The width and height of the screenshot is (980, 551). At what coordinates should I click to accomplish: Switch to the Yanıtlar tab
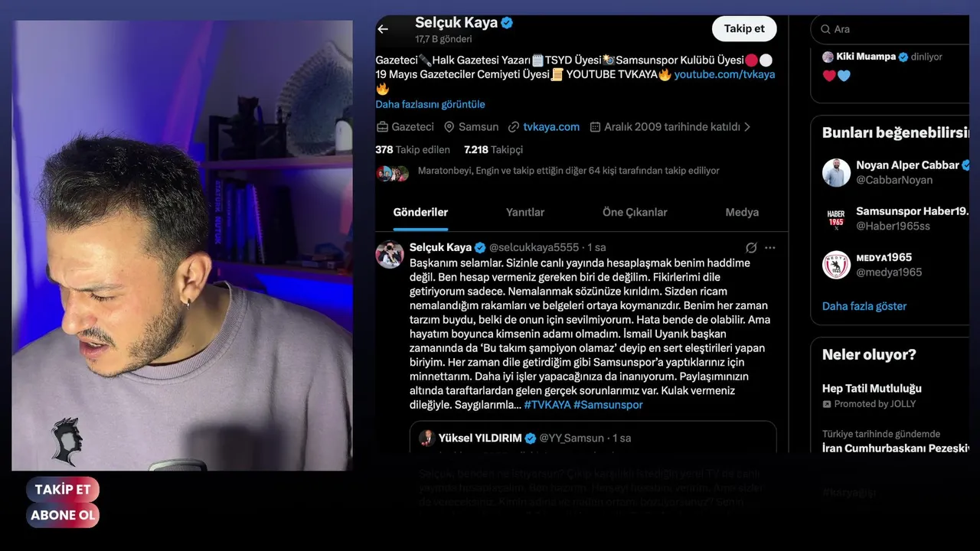pos(525,212)
